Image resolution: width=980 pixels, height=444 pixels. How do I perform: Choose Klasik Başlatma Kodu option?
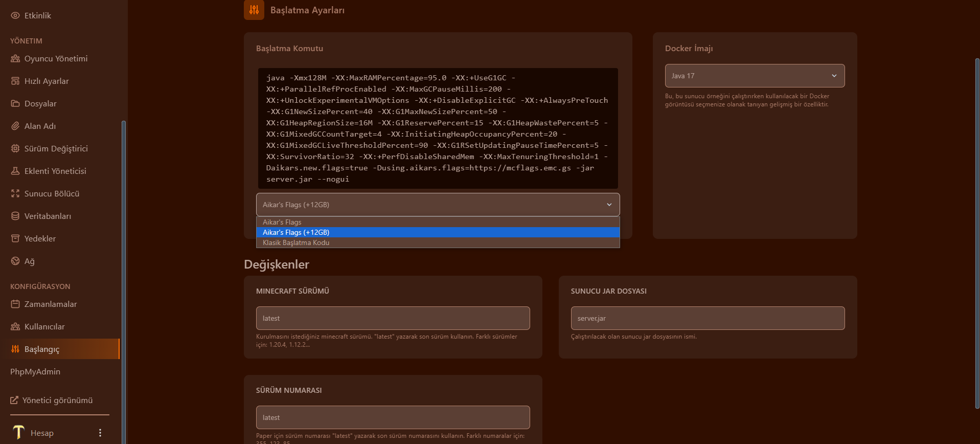click(x=438, y=242)
